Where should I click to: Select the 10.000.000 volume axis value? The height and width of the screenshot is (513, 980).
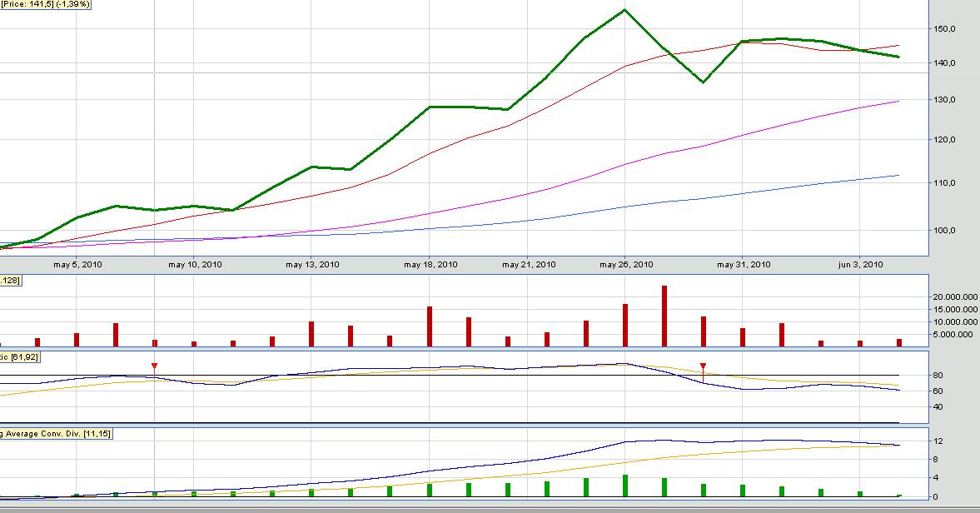955,322
